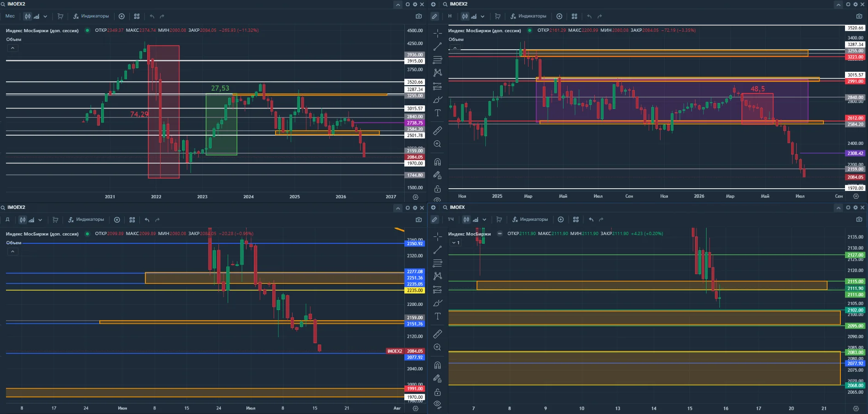Open Индикаторы in weekly chart toolbar
The height and width of the screenshot is (414, 868).
coord(529,16)
